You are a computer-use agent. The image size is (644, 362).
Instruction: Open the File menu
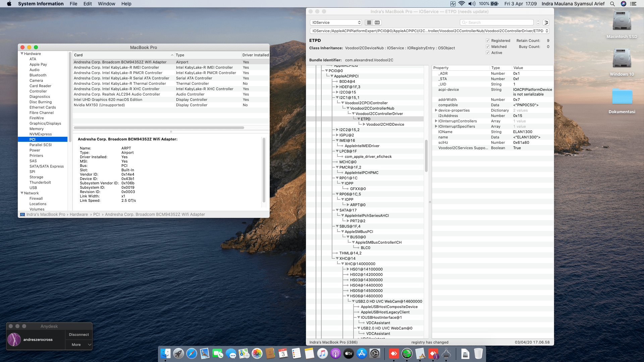click(x=73, y=4)
